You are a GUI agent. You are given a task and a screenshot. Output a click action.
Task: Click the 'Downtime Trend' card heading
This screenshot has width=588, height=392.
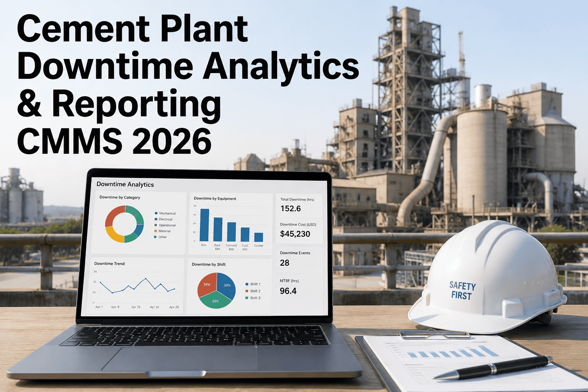(109, 264)
